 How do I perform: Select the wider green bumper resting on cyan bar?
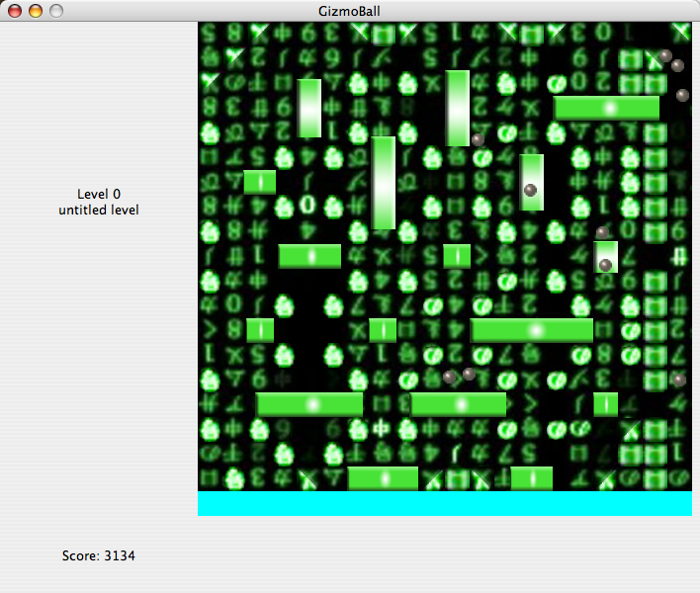383,478
